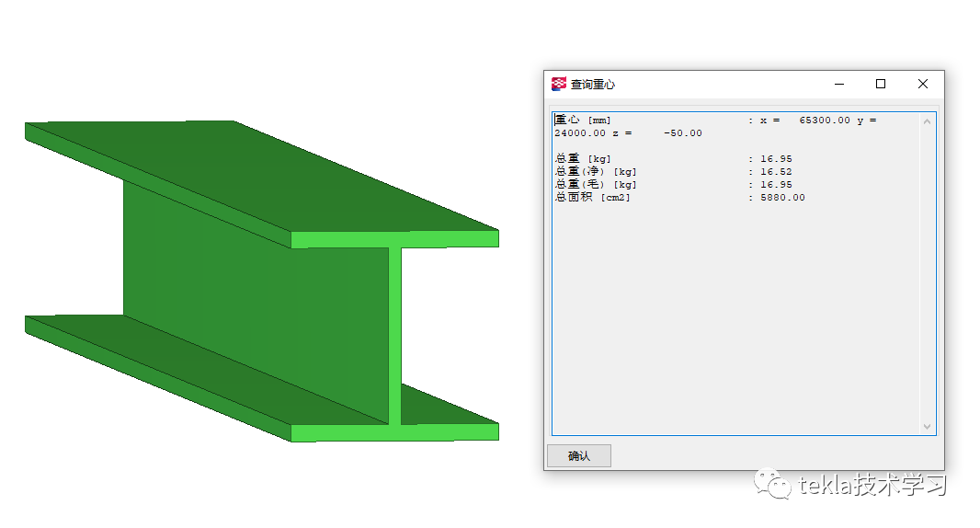Click the 5880.00 area value

click(781, 198)
